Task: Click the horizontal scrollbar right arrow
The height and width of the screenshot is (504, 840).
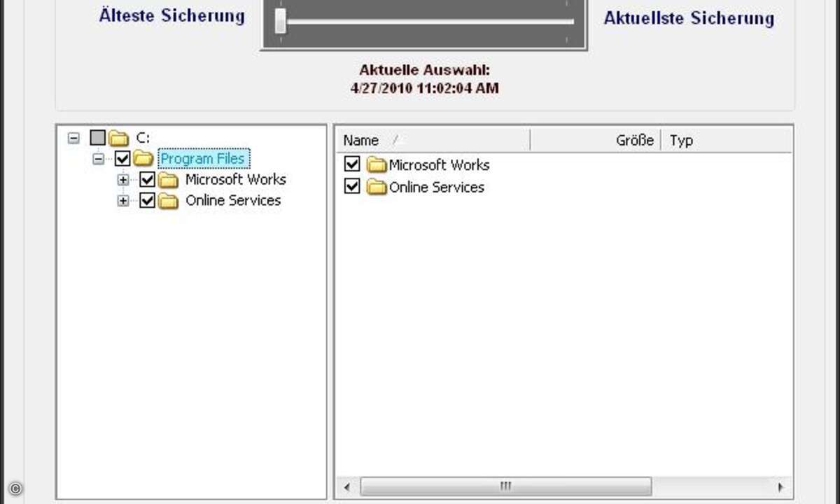Action: tap(781, 486)
